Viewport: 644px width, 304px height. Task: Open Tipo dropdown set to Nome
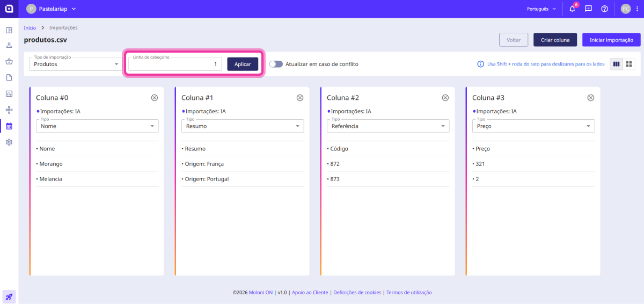pos(97,126)
